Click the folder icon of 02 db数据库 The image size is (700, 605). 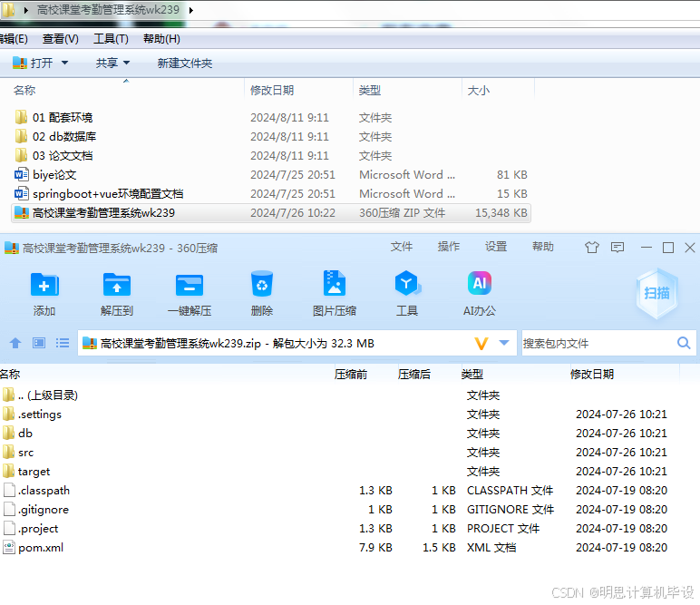pos(21,136)
